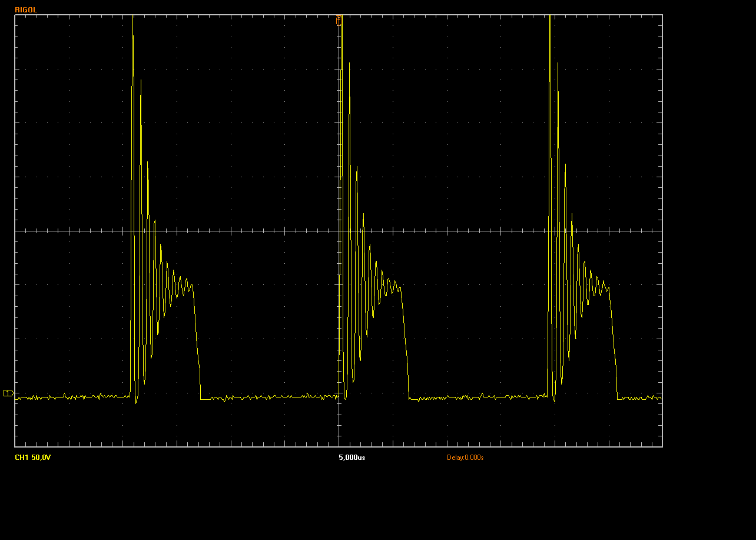Click the orange trigger position marker

(x=339, y=20)
